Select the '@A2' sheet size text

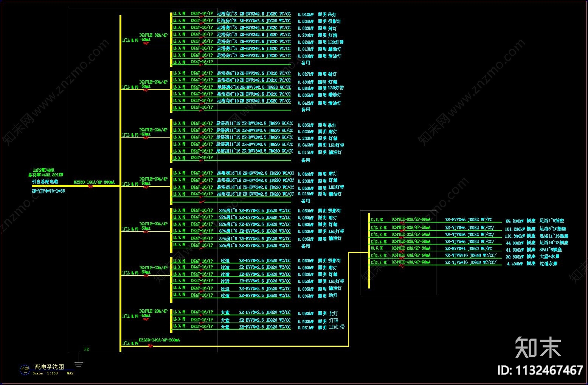pyautogui.click(x=70, y=373)
